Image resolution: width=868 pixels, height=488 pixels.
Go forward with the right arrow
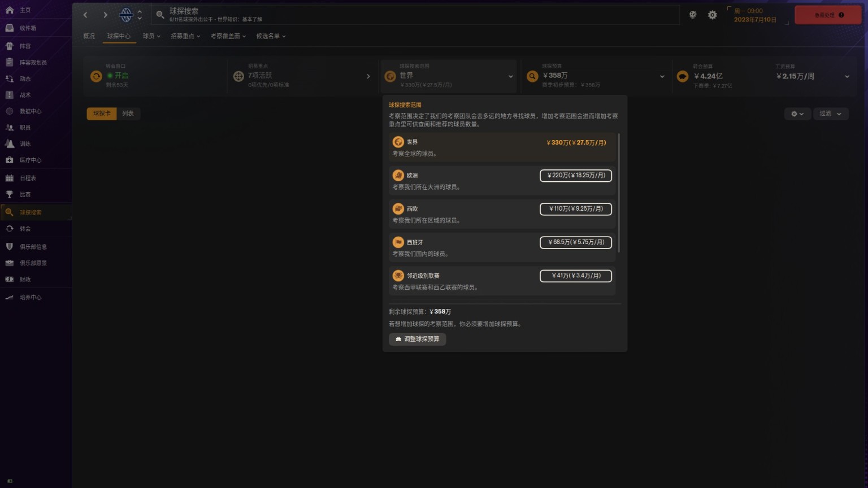point(105,15)
